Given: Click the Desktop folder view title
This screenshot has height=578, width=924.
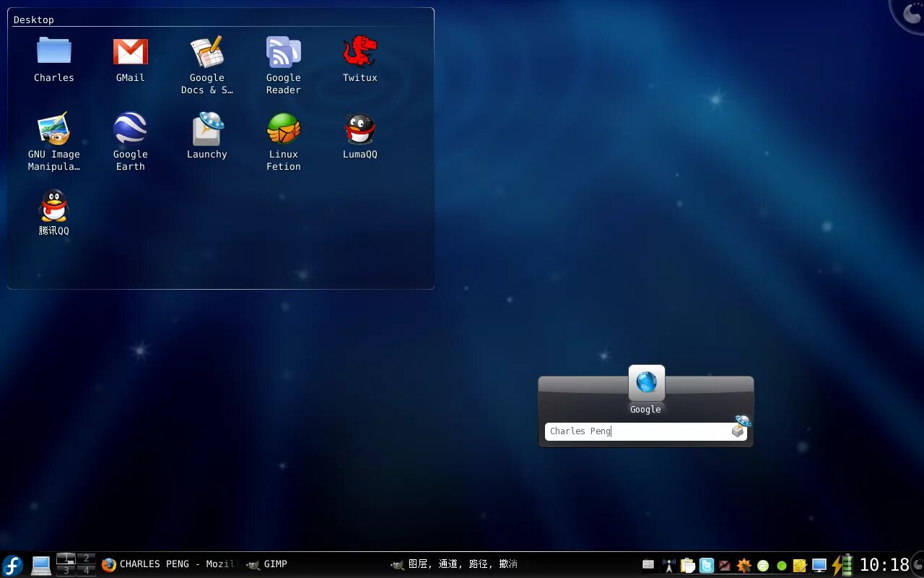Looking at the screenshot, I should click(34, 20).
